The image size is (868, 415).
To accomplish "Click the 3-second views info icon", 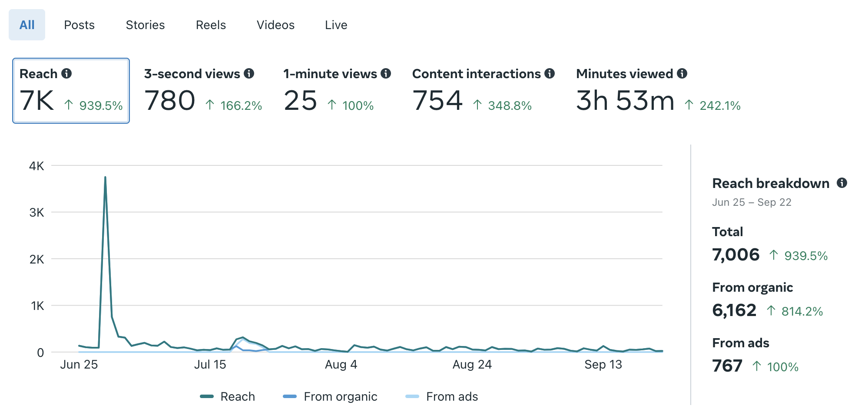I will tap(249, 73).
